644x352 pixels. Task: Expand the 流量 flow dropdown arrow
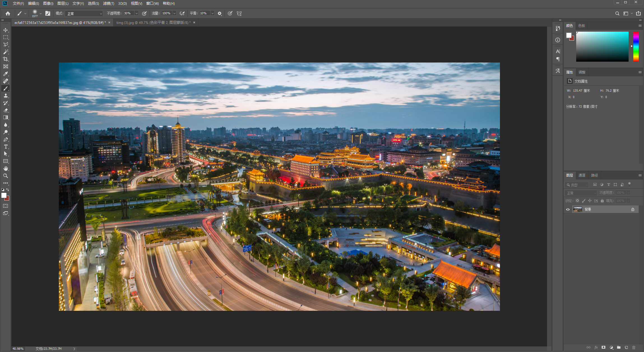click(174, 13)
